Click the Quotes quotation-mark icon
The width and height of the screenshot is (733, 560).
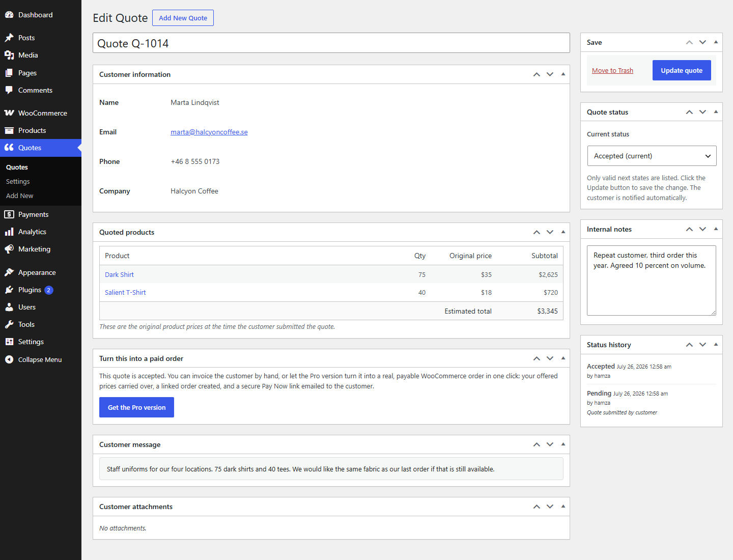pyautogui.click(x=9, y=148)
